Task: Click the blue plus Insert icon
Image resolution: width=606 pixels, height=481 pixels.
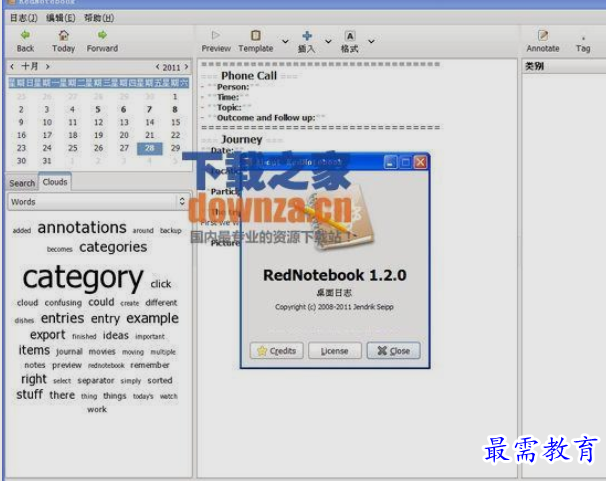Action: point(307,36)
